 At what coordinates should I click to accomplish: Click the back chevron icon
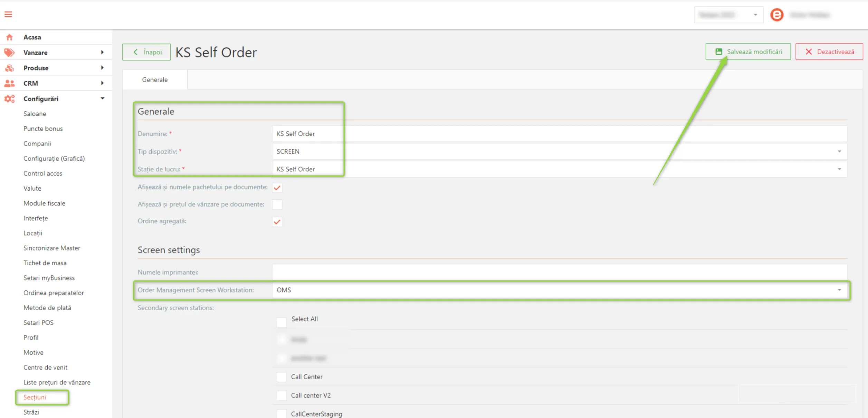(x=135, y=52)
